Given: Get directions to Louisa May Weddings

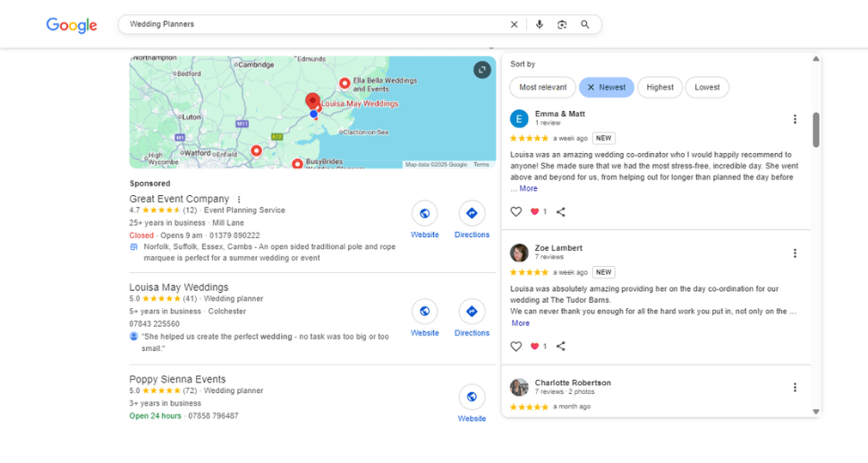Looking at the screenshot, I should pos(472,312).
